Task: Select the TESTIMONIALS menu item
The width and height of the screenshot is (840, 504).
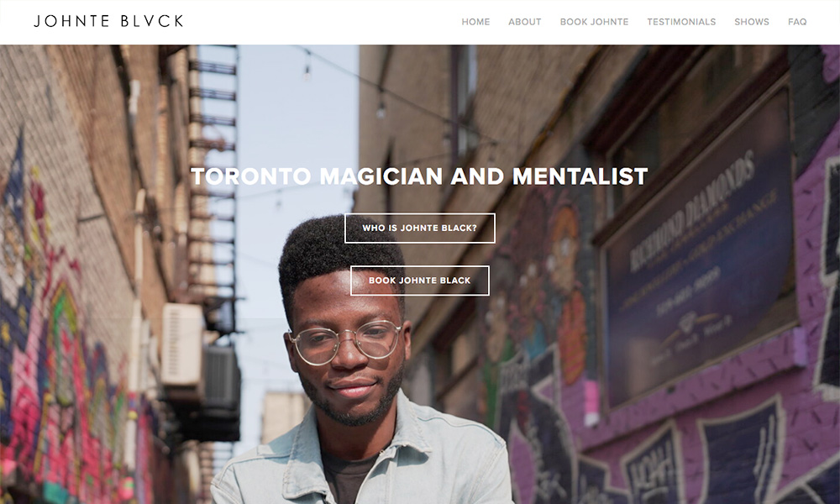Action: pos(681,22)
